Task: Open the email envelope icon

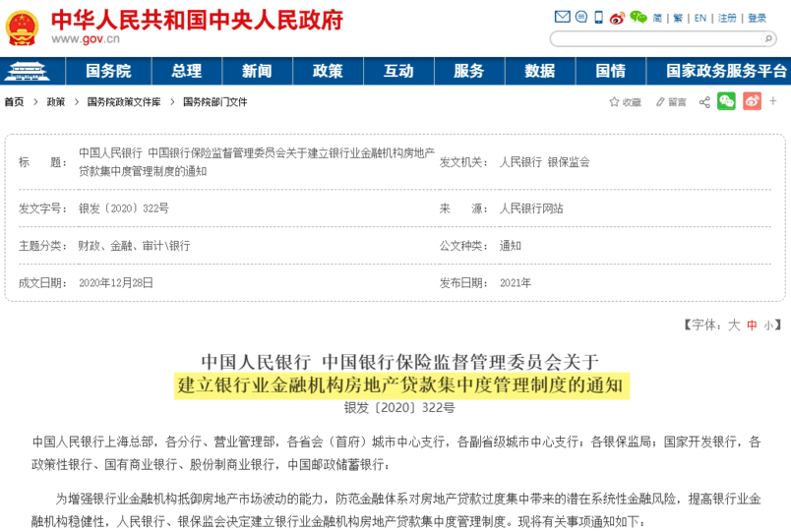Action: 562,17
